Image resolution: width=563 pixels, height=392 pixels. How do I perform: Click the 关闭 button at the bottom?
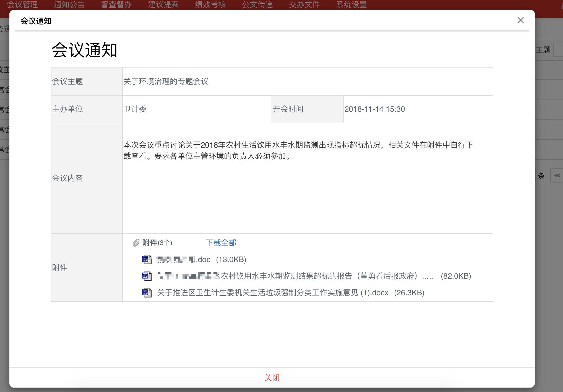[272, 378]
